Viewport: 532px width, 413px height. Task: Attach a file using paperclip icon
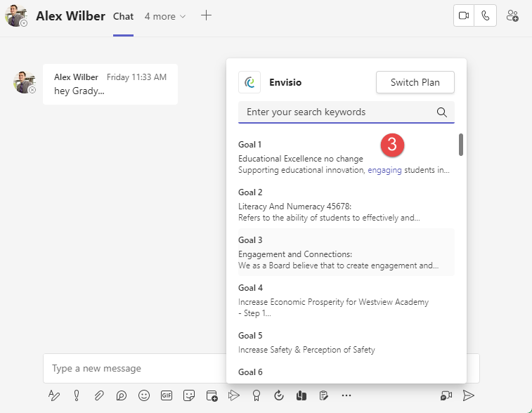(98, 395)
